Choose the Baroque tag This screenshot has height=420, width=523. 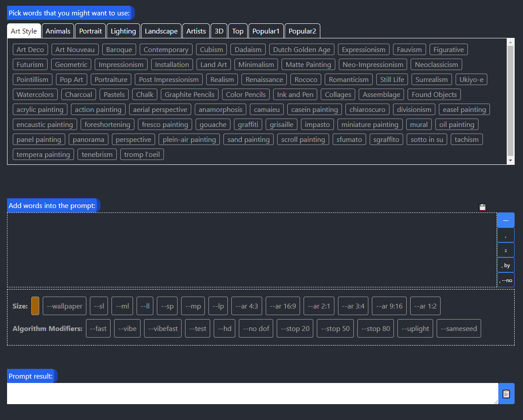119,49
